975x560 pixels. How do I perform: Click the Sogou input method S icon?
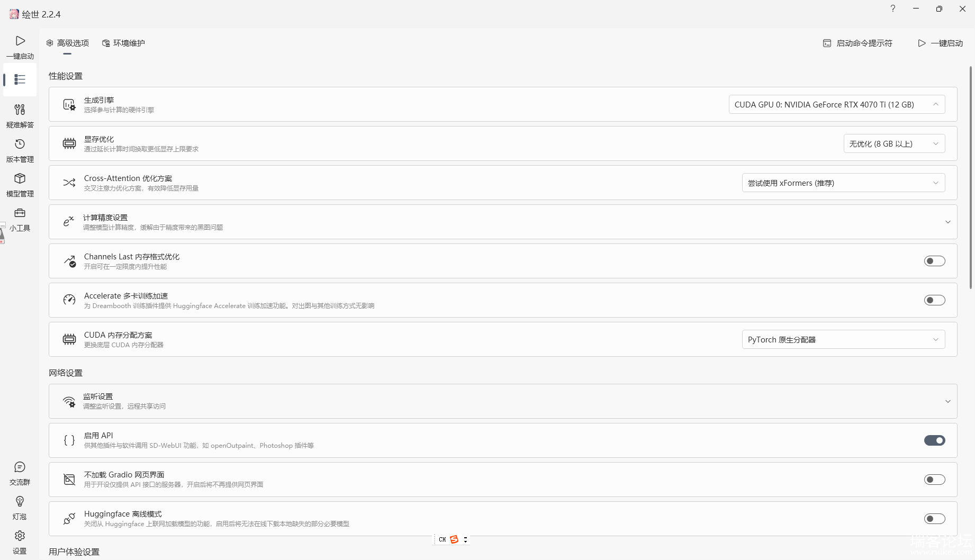(454, 539)
